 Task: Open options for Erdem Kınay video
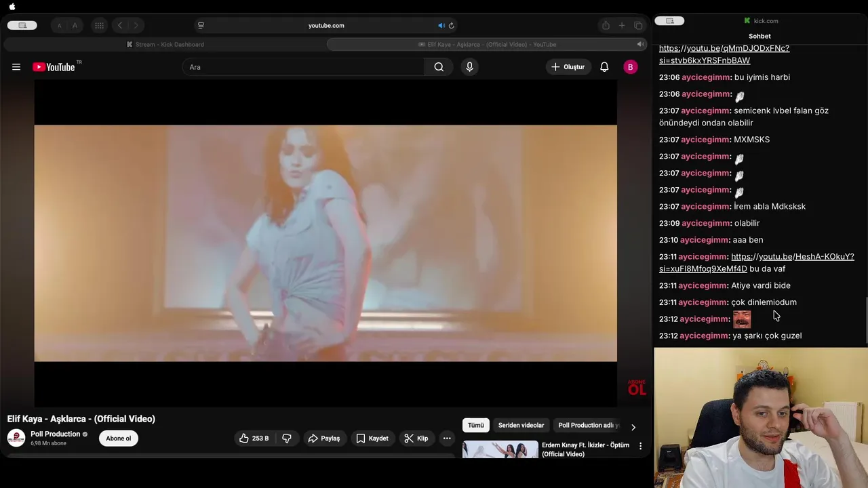coord(640,446)
